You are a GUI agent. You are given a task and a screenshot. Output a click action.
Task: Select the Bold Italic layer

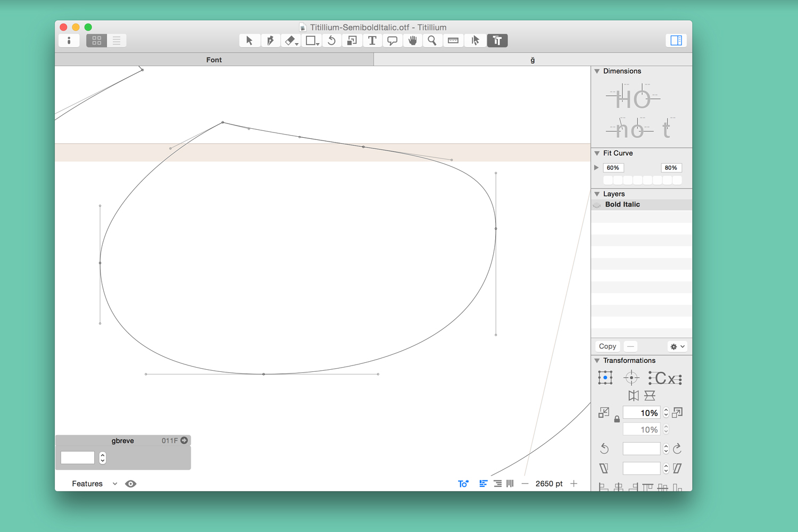[622, 204]
